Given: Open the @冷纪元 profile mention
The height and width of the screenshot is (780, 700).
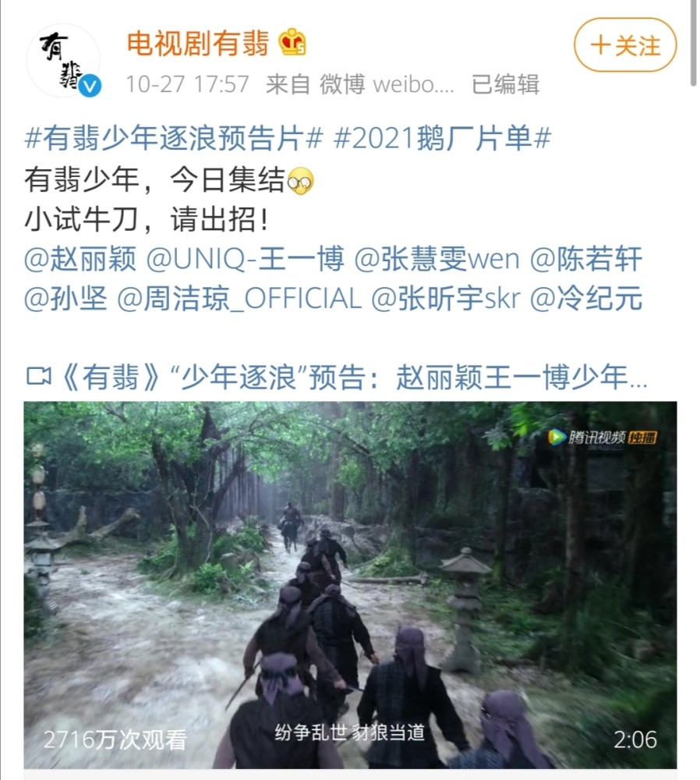Looking at the screenshot, I should click(585, 299).
